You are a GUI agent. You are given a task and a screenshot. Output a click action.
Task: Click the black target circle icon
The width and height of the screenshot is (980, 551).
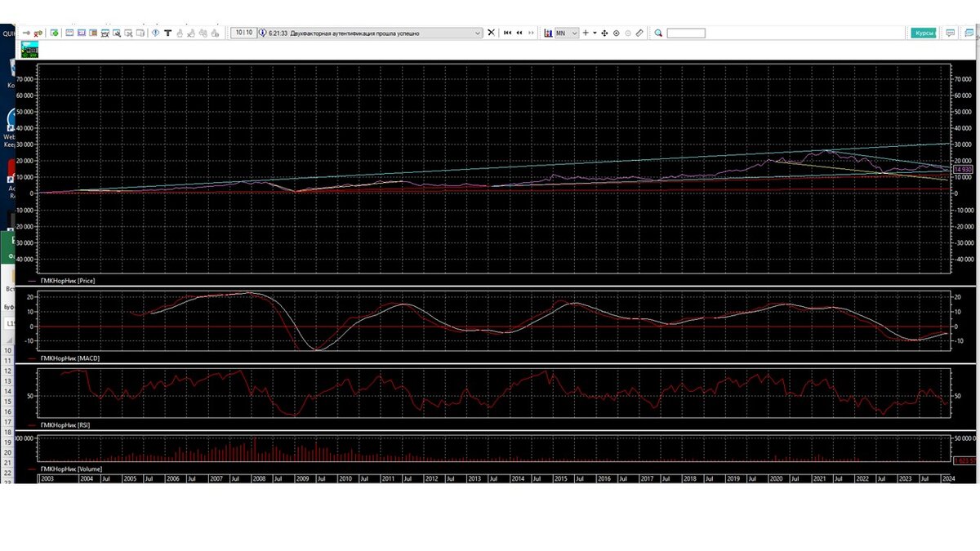617,33
